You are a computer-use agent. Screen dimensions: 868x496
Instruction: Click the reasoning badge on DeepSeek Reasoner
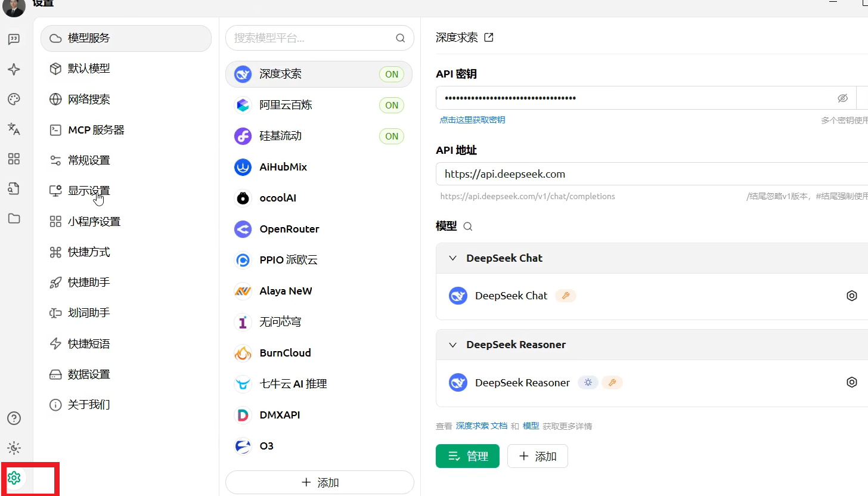pyautogui.click(x=588, y=383)
